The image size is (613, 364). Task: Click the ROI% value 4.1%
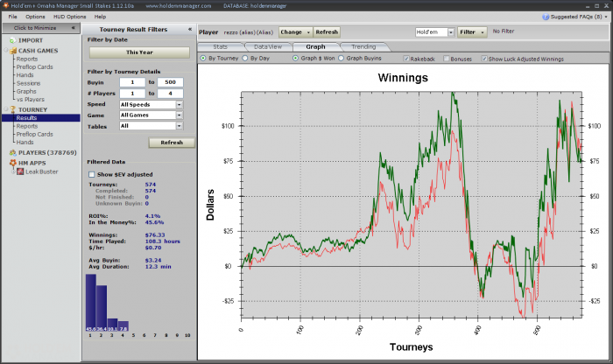152,216
